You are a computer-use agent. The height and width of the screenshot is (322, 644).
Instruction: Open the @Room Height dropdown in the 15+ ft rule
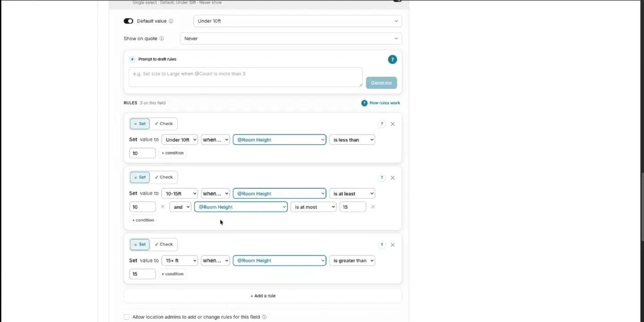pyautogui.click(x=280, y=261)
